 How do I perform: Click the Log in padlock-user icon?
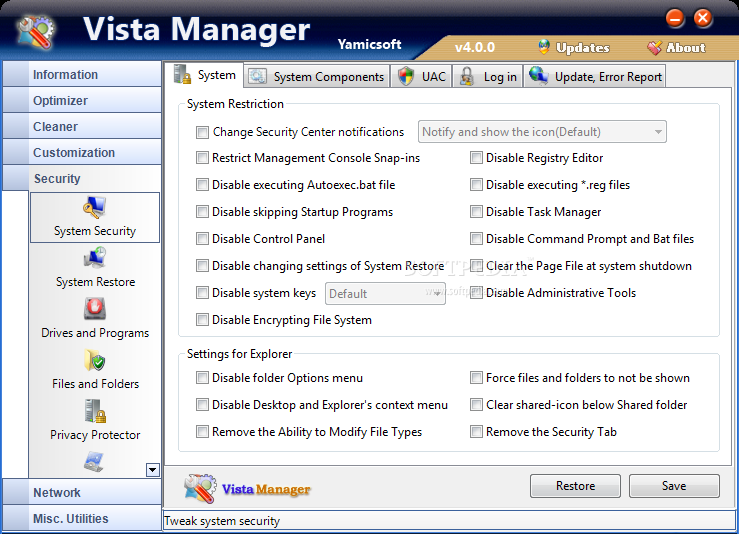pyautogui.click(x=467, y=76)
